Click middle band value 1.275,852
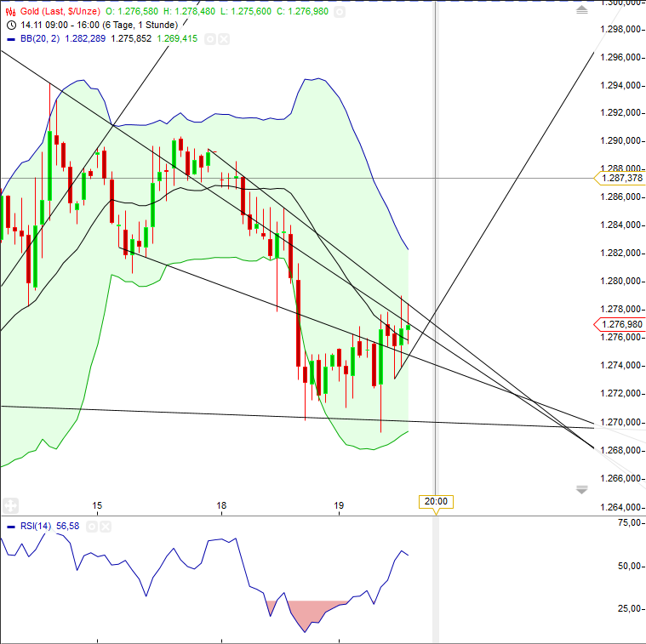The image size is (646, 644). [x=131, y=38]
